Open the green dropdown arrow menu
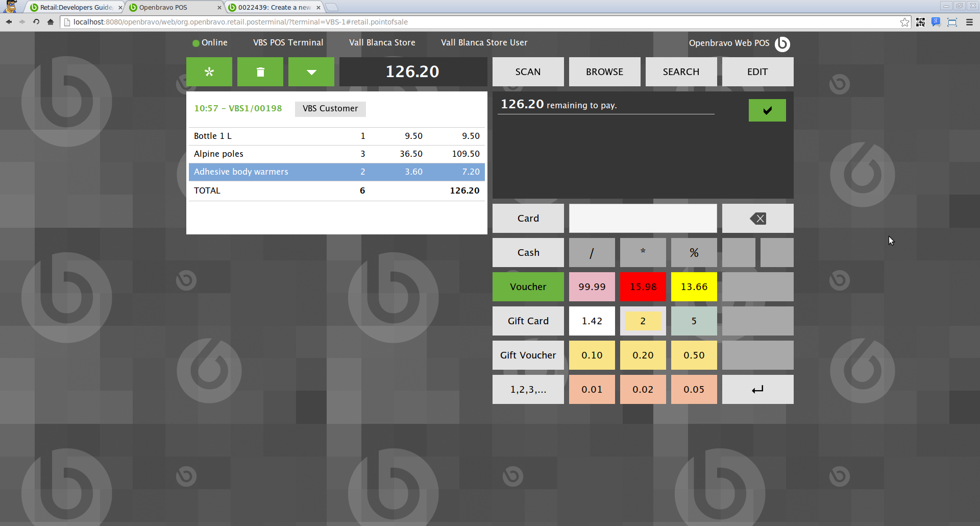Viewport: 980px width, 526px height. [311, 71]
